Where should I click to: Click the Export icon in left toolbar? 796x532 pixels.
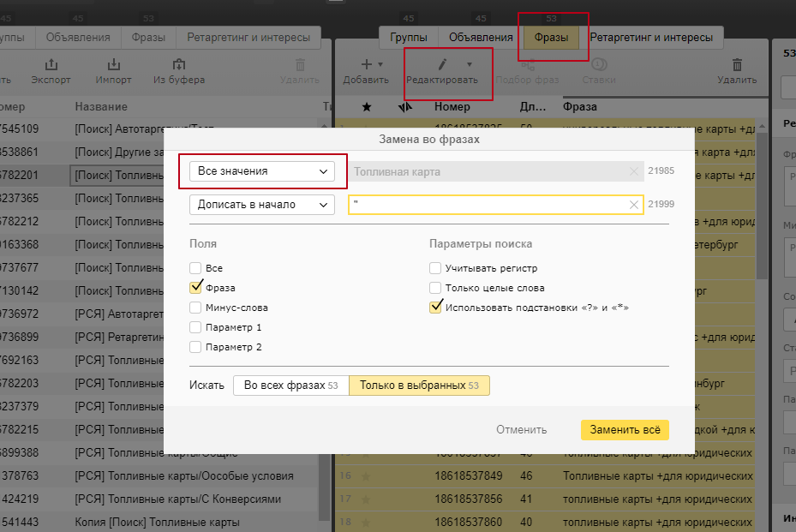[51, 65]
